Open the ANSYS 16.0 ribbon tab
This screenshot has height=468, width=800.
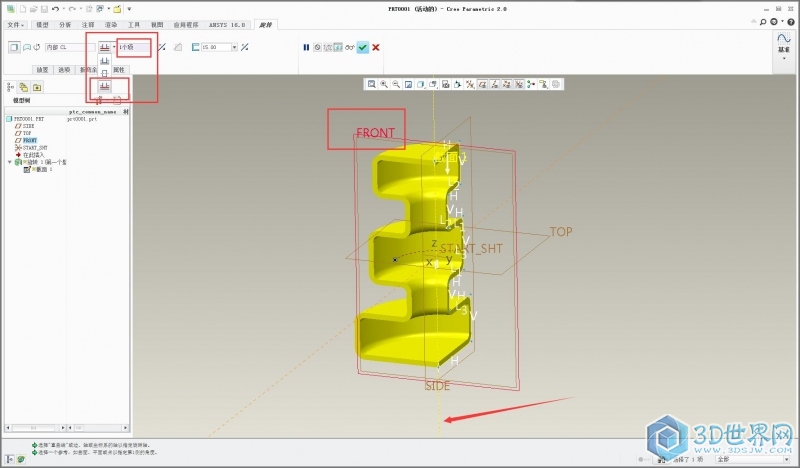[x=227, y=25]
